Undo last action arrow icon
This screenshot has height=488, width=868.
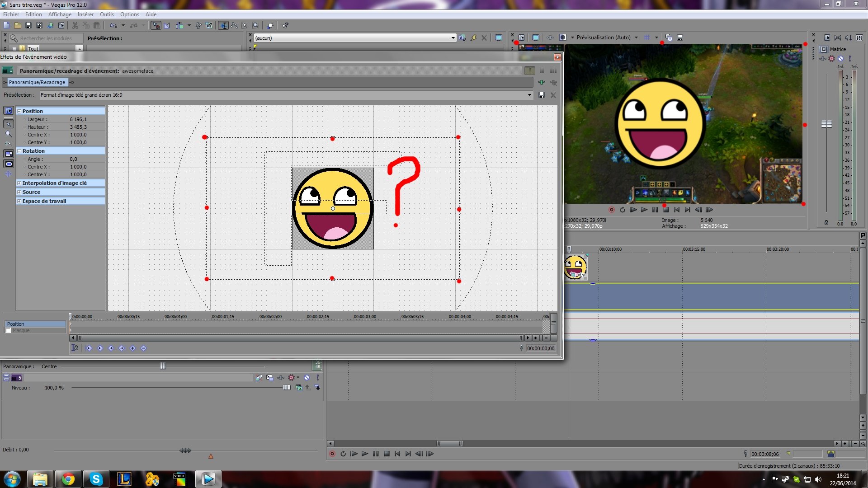point(113,25)
